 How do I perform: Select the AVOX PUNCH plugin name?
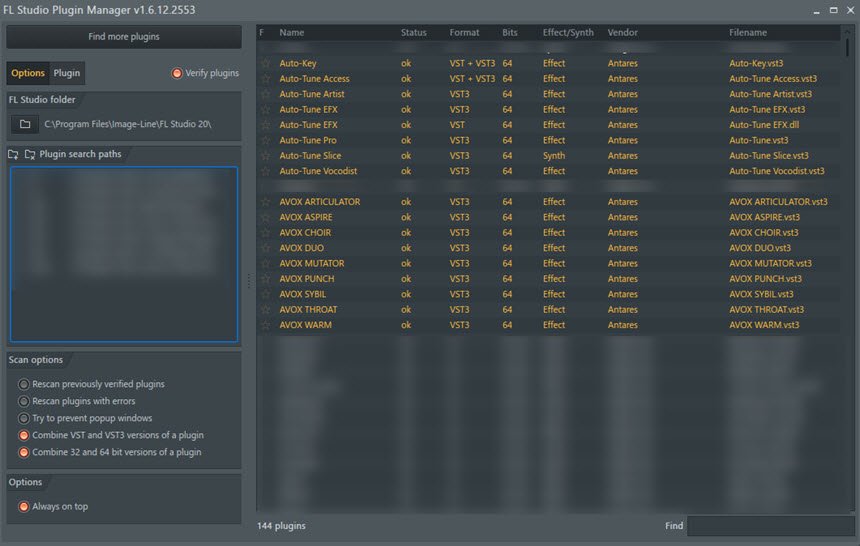point(307,278)
